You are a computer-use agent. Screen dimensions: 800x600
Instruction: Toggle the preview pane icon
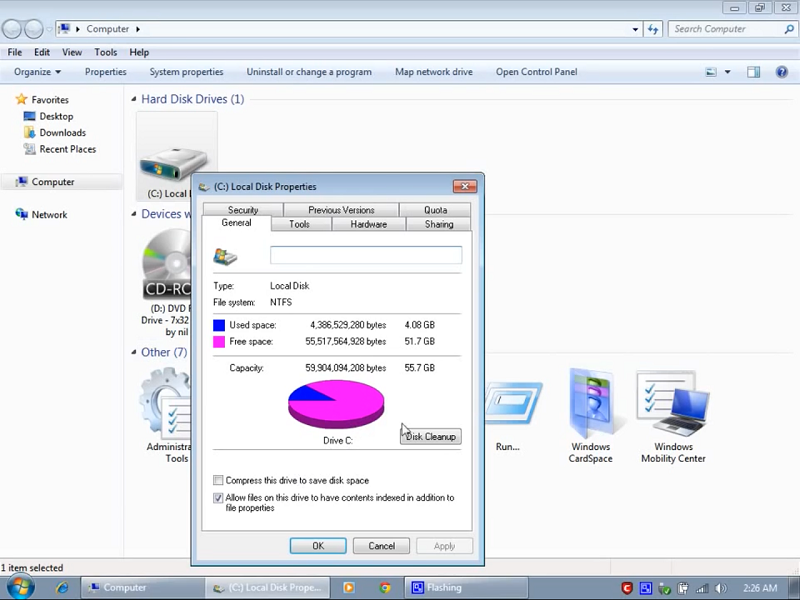pyautogui.click(x=753, y=72)
